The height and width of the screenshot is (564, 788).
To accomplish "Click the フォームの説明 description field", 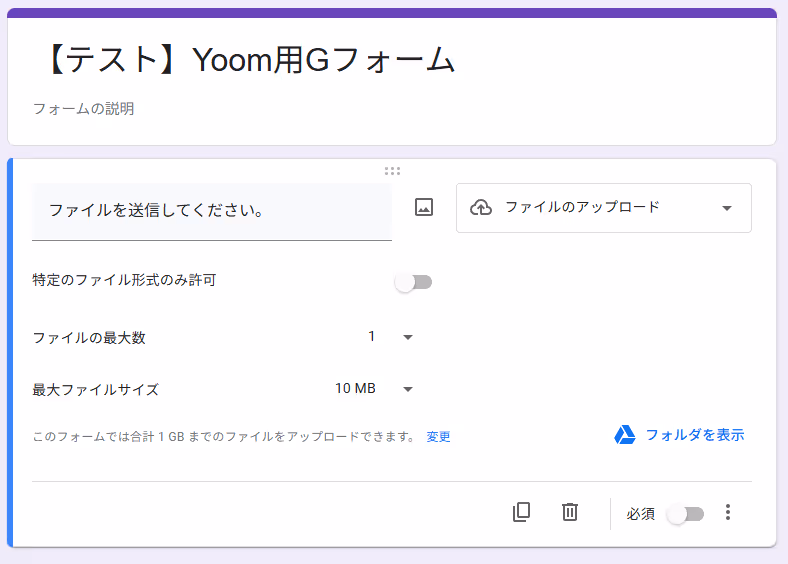I will [83, 109].
